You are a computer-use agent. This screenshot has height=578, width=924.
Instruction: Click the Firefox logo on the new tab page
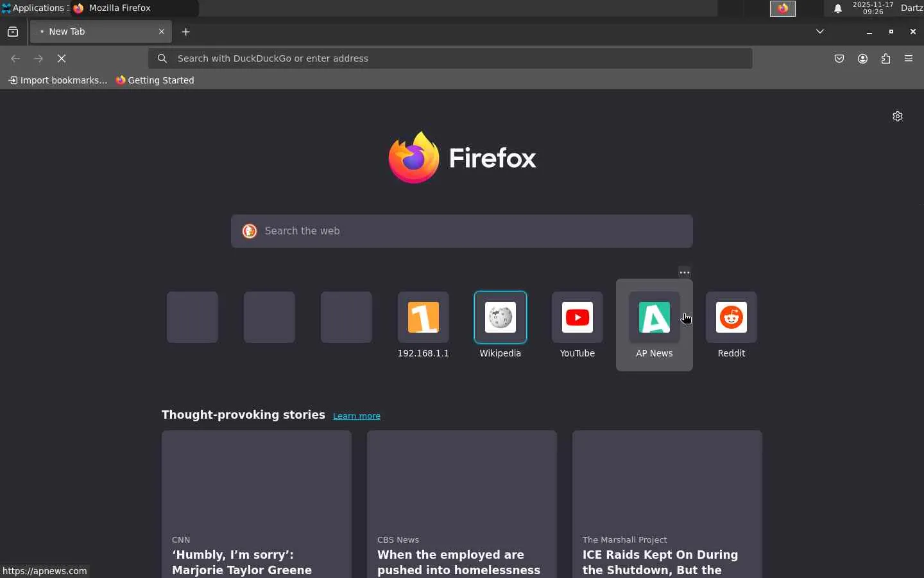coord(462,158)
